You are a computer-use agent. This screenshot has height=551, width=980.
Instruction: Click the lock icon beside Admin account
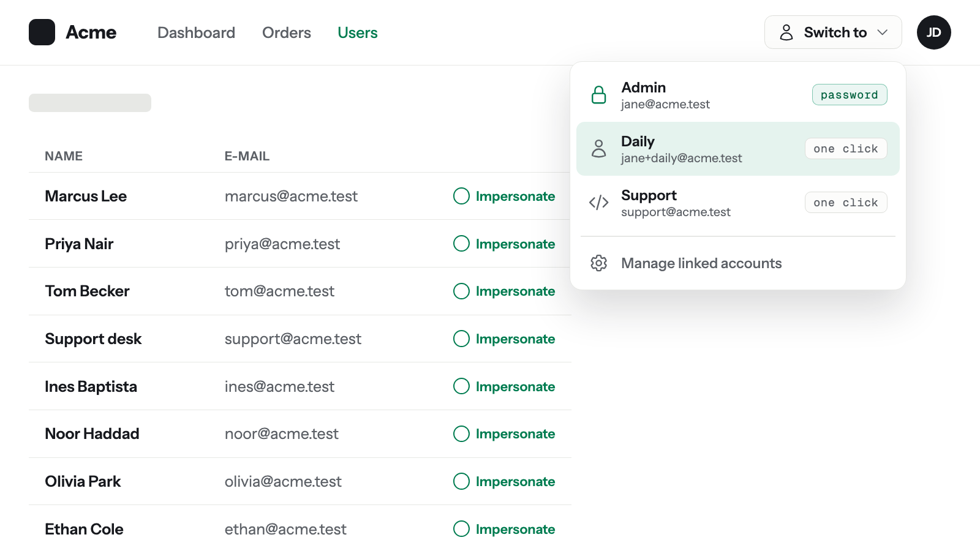tap(598, 95)
